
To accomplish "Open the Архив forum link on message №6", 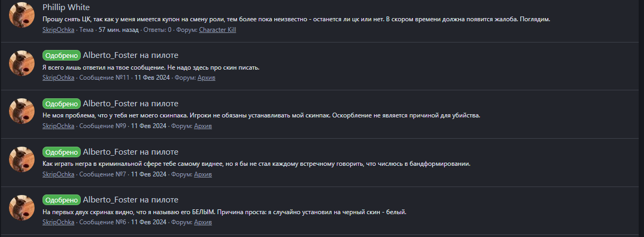I will coord(203,222).
